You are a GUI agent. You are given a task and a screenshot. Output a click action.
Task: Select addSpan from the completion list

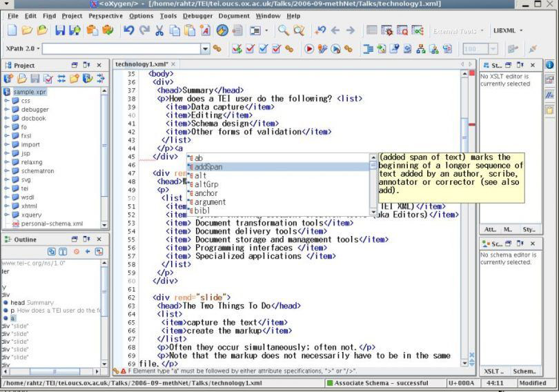pos(278,167)
